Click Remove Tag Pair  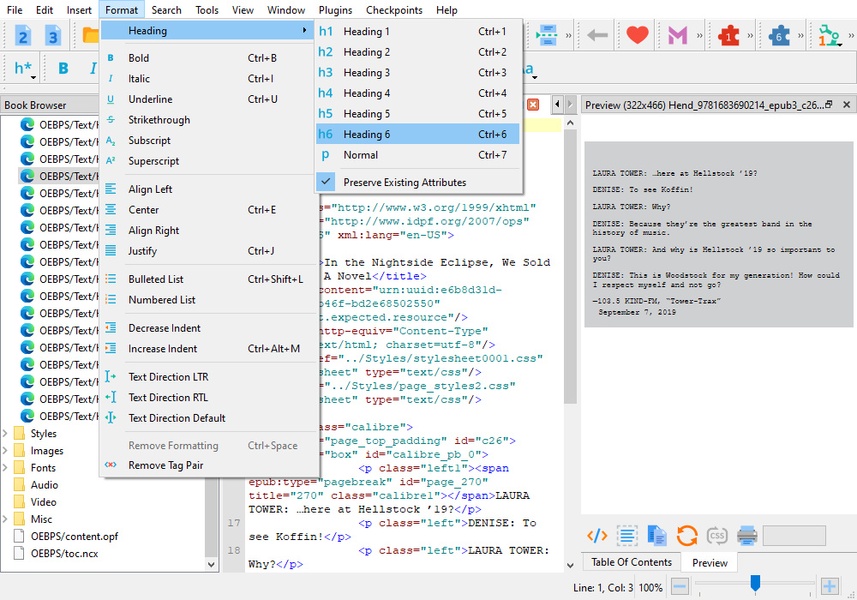point(207,465)
